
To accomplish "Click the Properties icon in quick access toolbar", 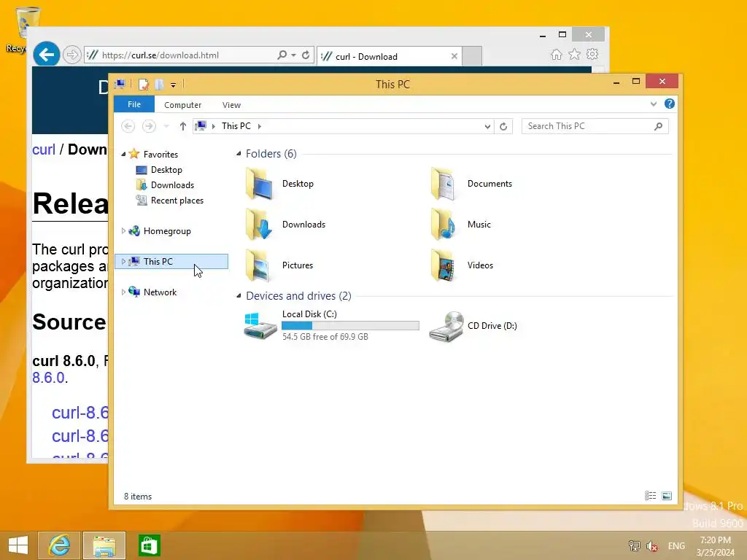I will [144, 85].
